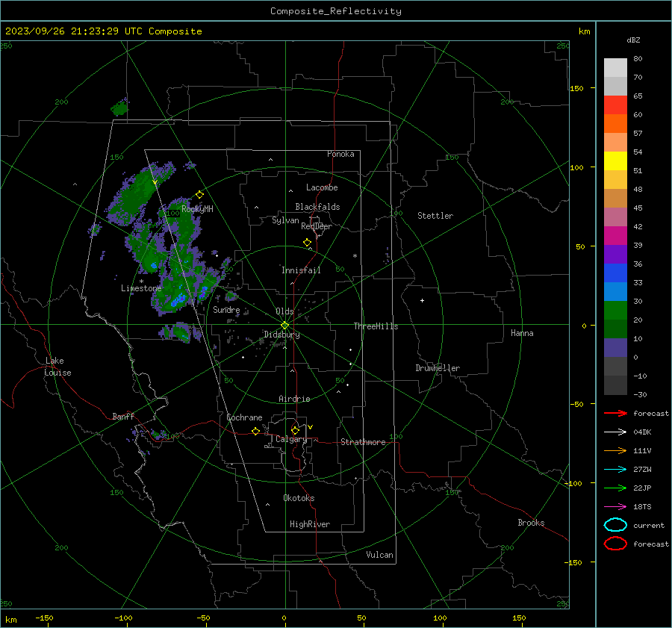Pick the yellow 51-54 dBZ swatch

tap(615, 161)
